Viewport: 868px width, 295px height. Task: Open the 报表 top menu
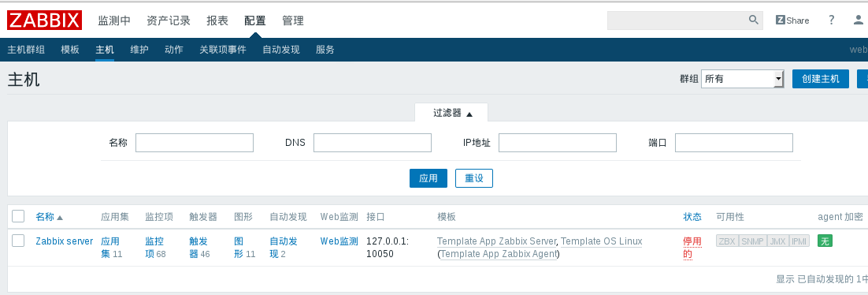[x=217, y=21]
